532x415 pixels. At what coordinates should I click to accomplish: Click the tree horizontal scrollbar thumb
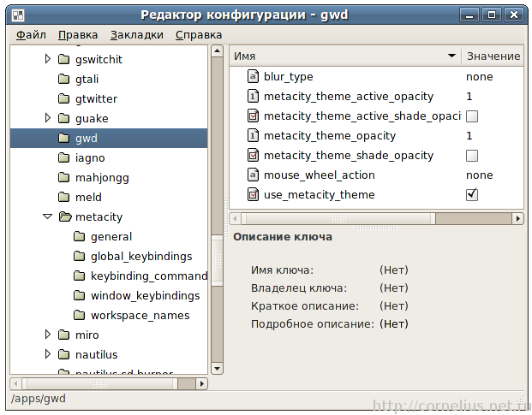point(99,384)
